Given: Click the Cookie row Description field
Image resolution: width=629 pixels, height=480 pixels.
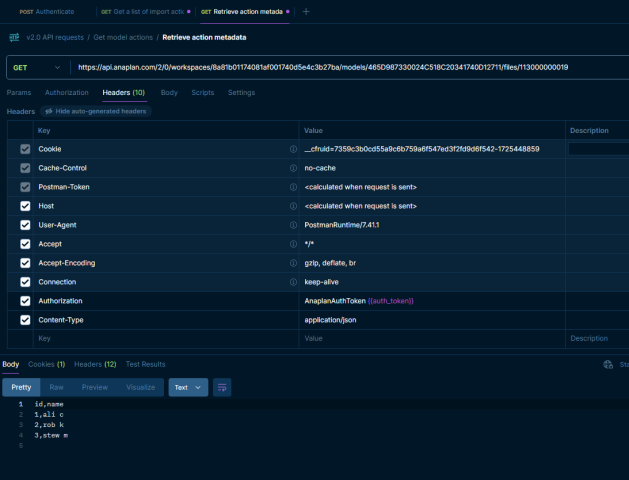Looking at the screenshot, I should click(599, 149).
